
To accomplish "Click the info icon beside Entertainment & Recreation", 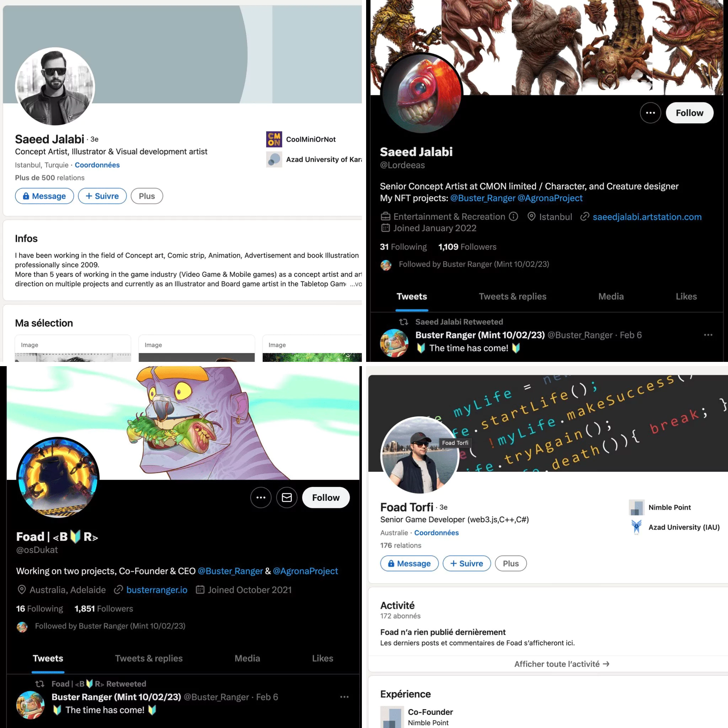I will coord(513,216).
